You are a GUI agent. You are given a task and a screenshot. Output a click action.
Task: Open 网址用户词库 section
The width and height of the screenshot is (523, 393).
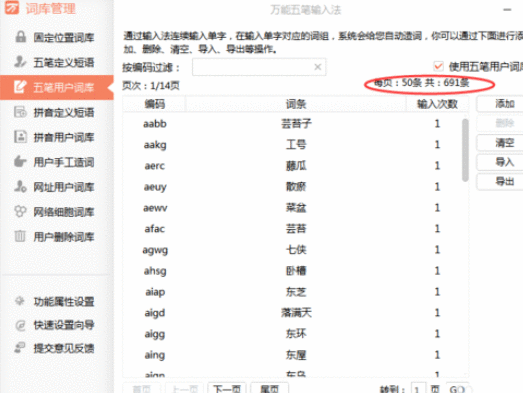(57, 187)
